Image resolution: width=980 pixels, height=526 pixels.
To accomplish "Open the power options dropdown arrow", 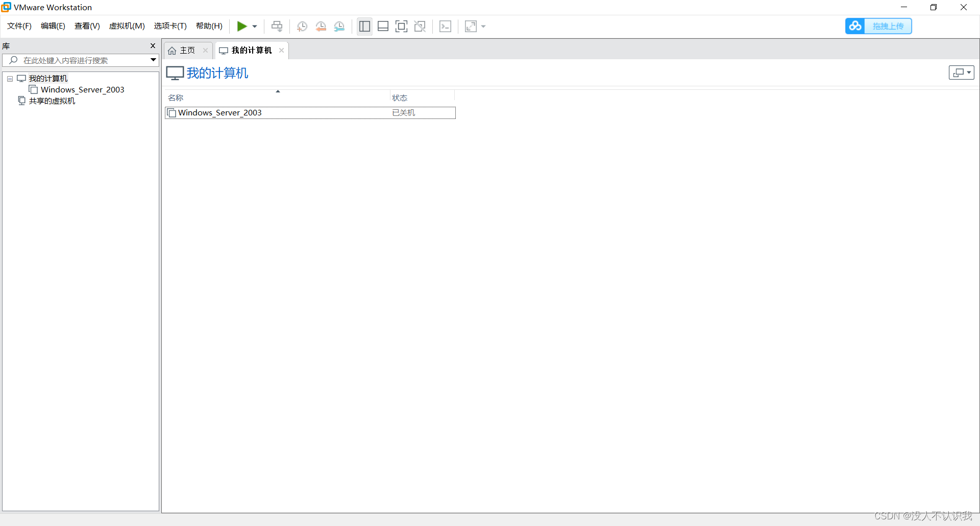I will point(255,27).
